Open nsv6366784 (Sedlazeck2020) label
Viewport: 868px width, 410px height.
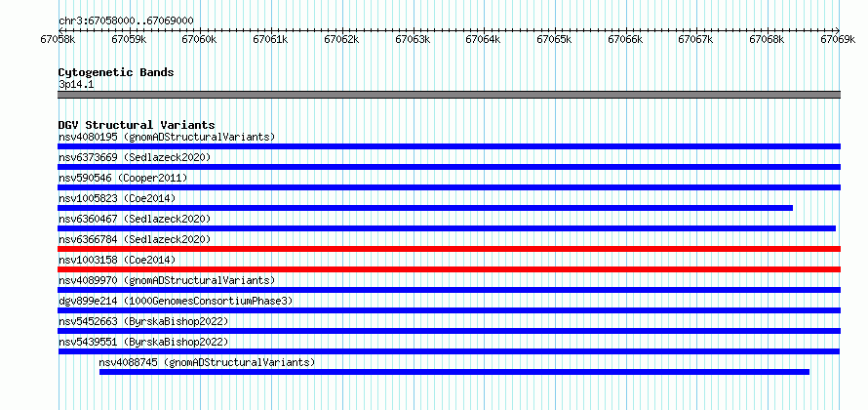coord(135,239)
